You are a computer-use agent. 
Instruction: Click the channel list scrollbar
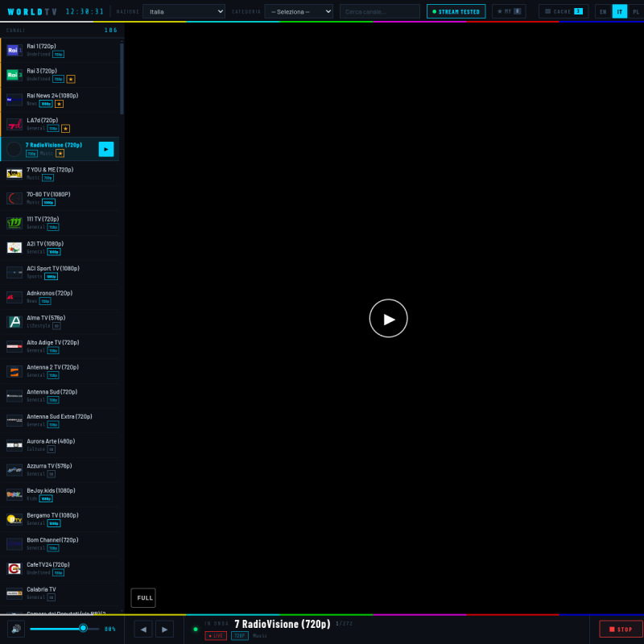pyautogui.click(x=122, y=78)
